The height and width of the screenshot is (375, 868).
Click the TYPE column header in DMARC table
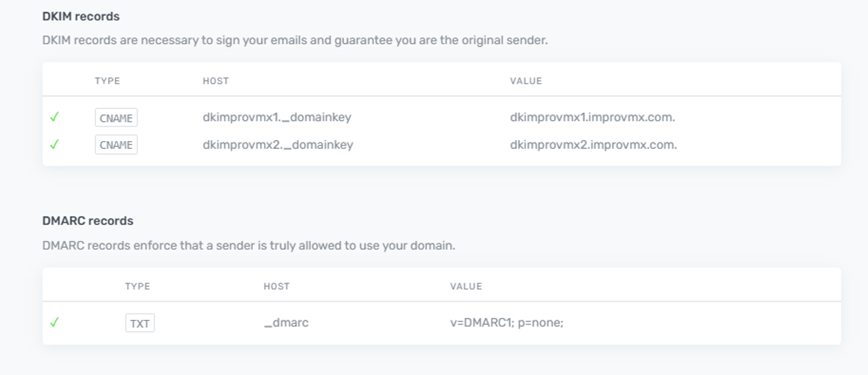click(137, 286)
